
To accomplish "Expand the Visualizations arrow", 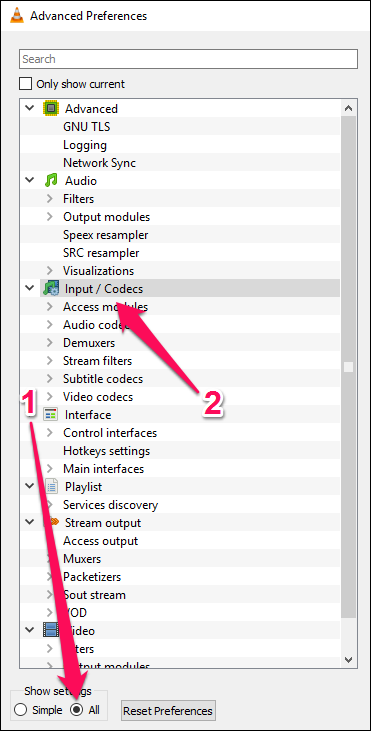I will click(x=50, y=270).
